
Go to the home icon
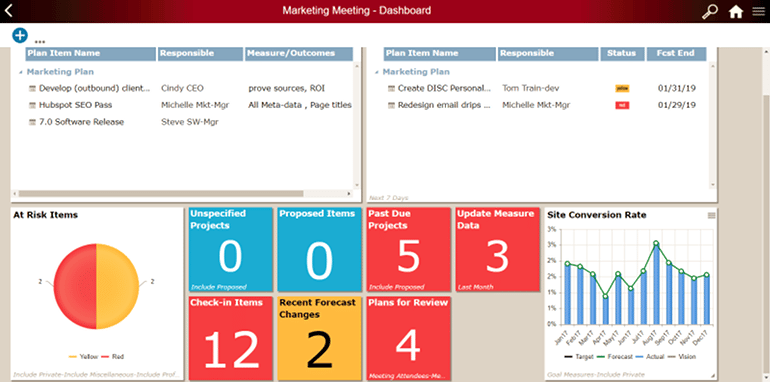click(736, 11)
